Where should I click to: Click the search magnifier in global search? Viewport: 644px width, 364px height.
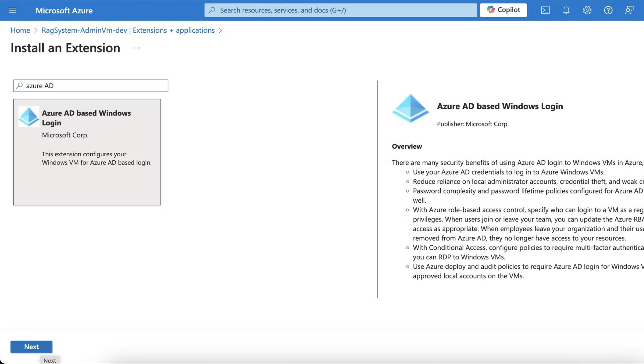212,10
